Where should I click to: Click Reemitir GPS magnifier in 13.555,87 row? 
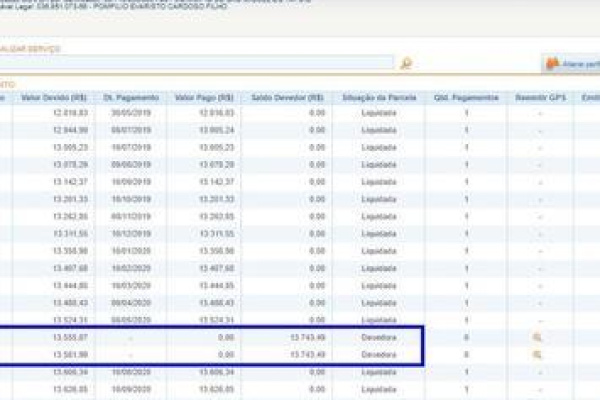[x=537, y=338]
